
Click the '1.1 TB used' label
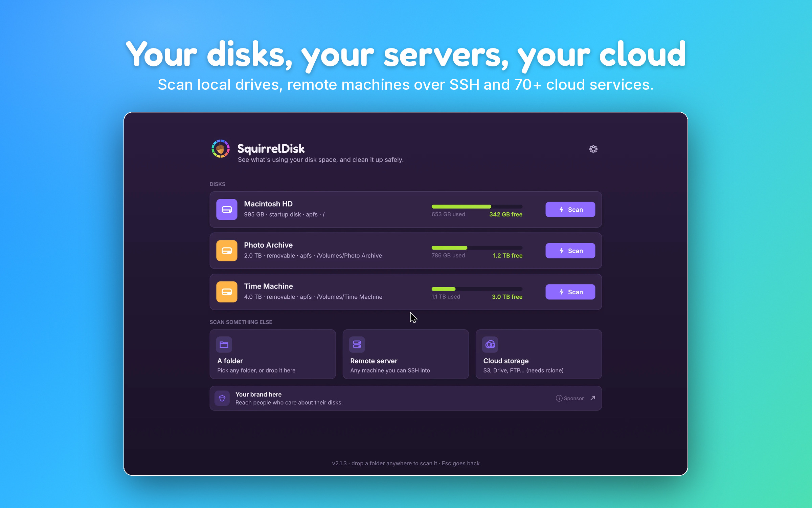[446, 297]
